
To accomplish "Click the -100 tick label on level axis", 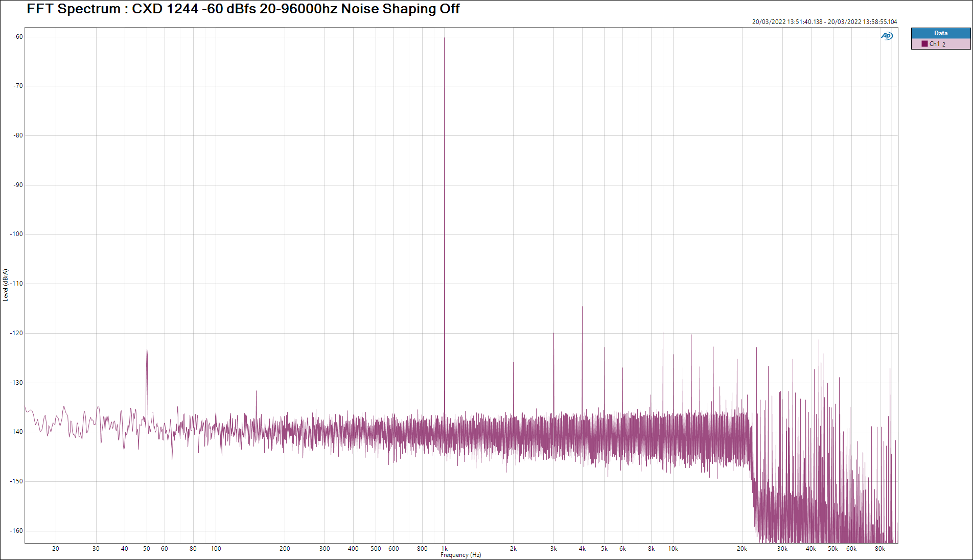I will point(17,234).
